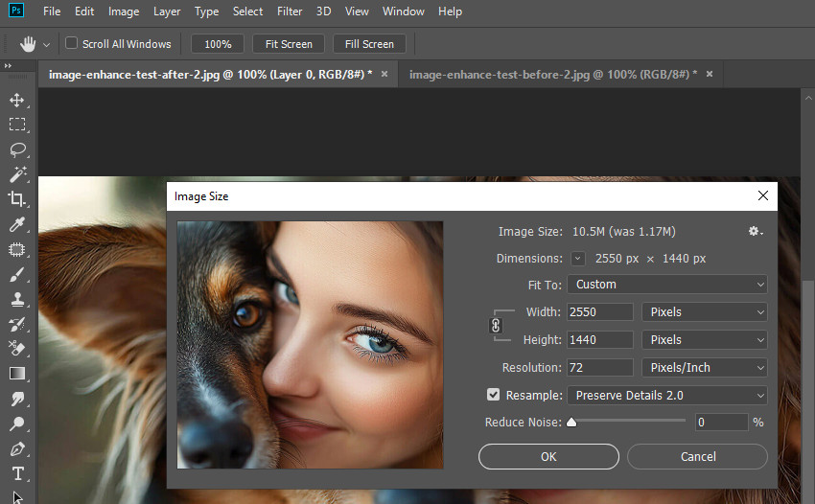Click the Fit Screen button
This screenshot has height=504, width=815.
(x=289, y=44)
